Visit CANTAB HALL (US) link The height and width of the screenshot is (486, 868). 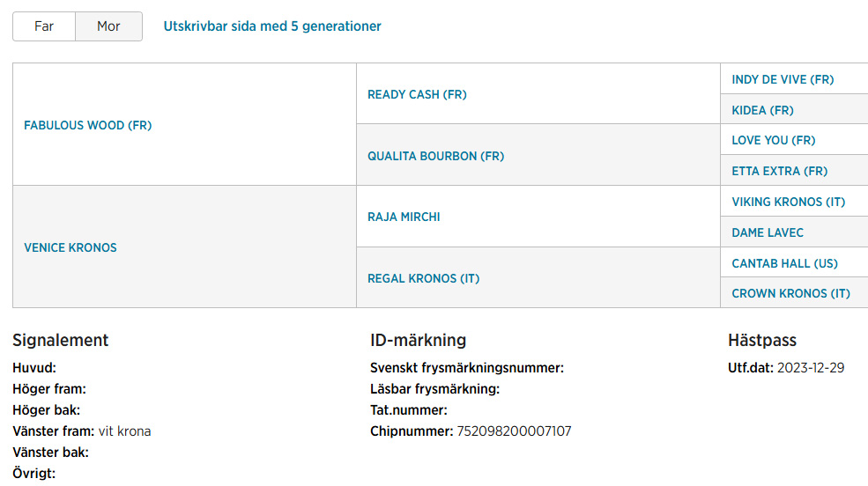[784, 263]
